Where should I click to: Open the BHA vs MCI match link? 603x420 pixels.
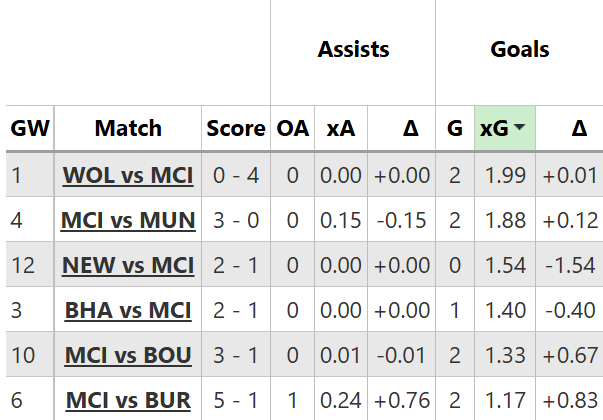coord(128,310)
